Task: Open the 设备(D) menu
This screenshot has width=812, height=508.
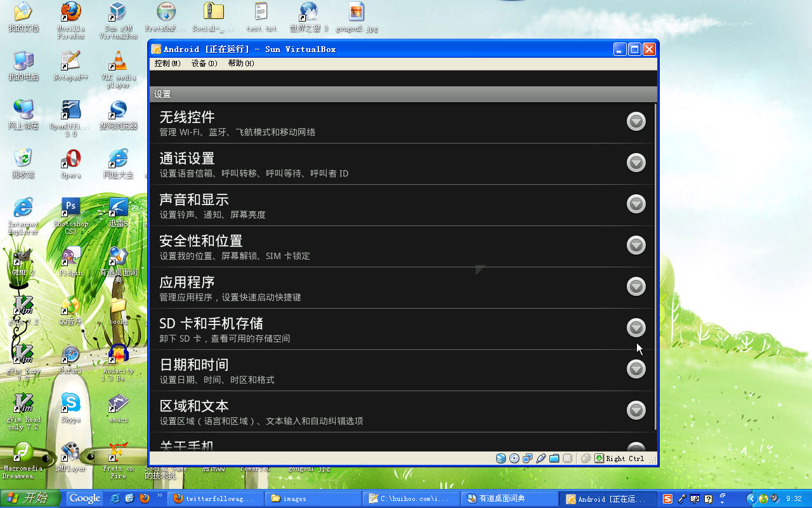Action: pos(204,63)
